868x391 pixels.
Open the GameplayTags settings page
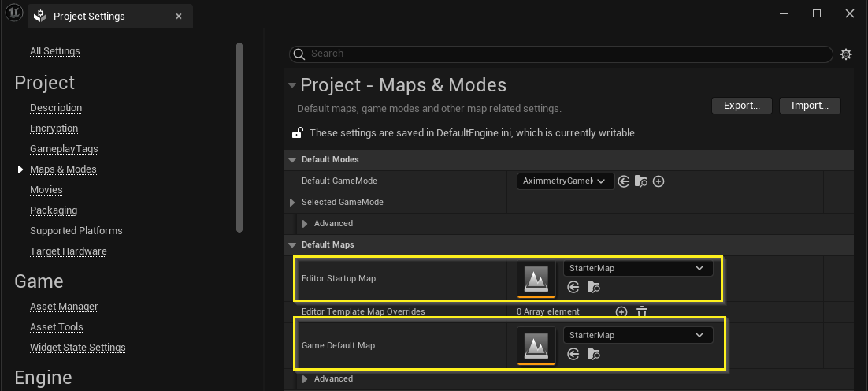tap(64, 149)
